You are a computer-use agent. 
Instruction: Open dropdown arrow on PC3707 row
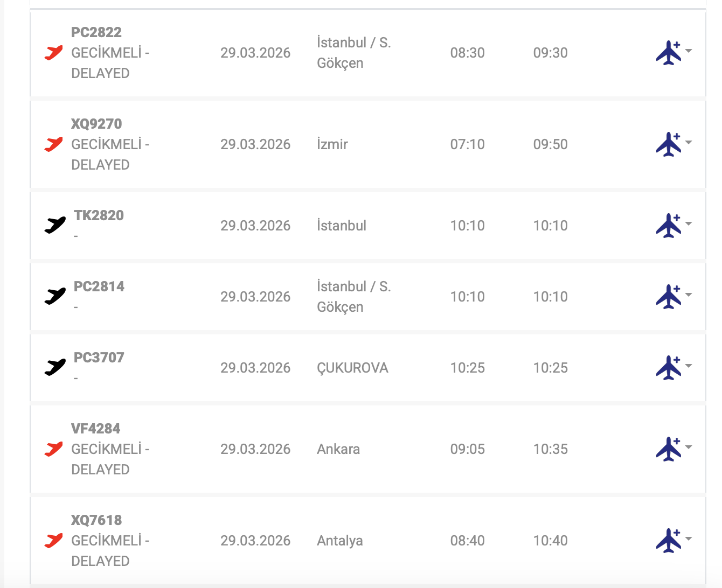689,366
